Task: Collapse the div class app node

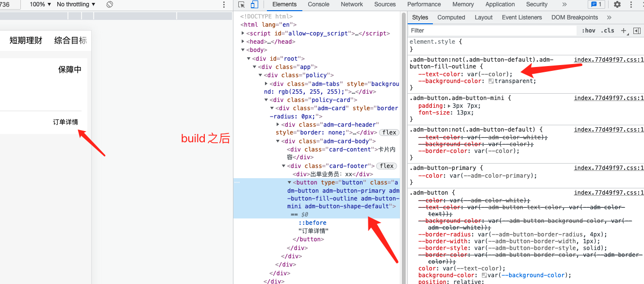Action: [255, 67]
